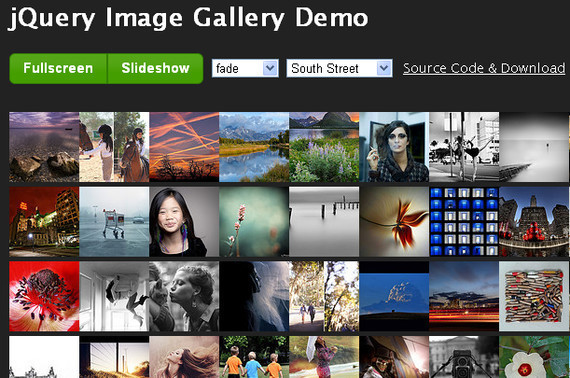View black and white ballerina street photo
The width and height of the screenshot is (570, 378).
click(x=464, y=147)
